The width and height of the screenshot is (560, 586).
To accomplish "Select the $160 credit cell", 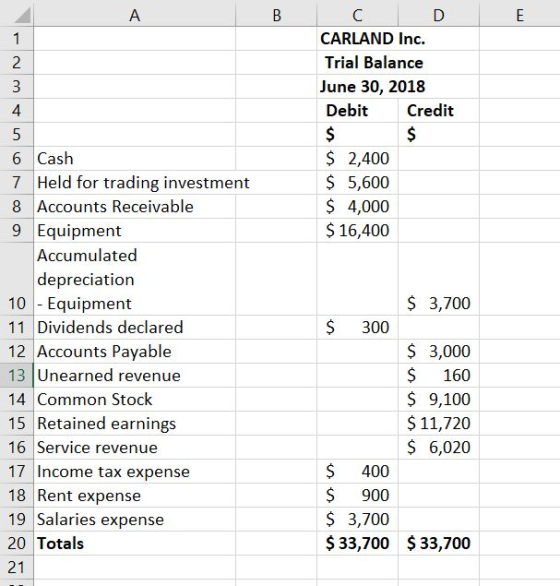I will click(439, 375).
